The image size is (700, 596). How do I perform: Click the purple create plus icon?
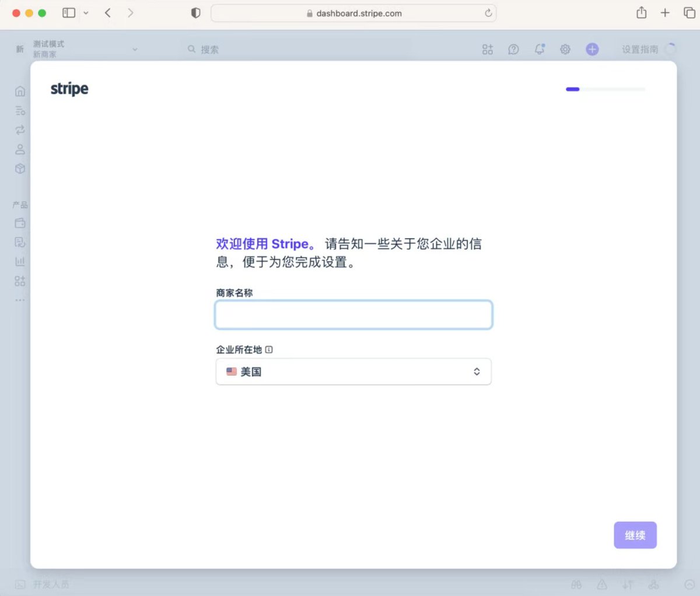(592, 50)
